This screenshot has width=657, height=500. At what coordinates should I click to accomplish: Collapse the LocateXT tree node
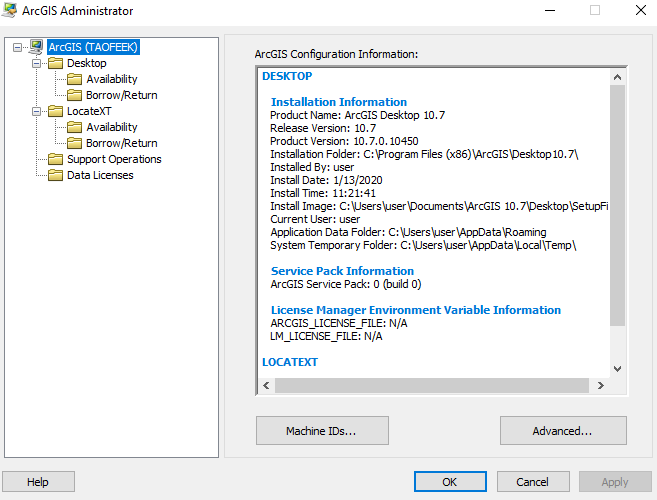pyautogui.click(x=36, y=111)
